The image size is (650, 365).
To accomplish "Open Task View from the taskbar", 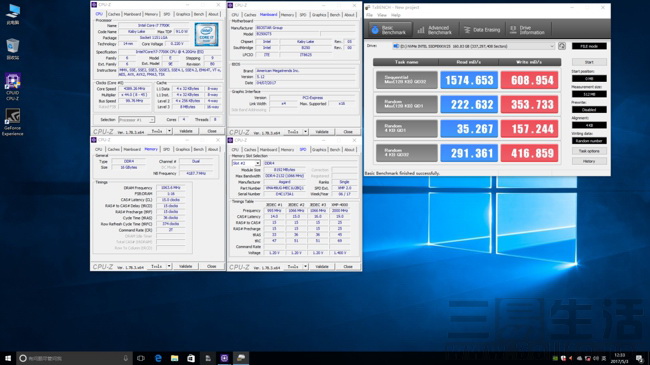I will pos(141,358).
